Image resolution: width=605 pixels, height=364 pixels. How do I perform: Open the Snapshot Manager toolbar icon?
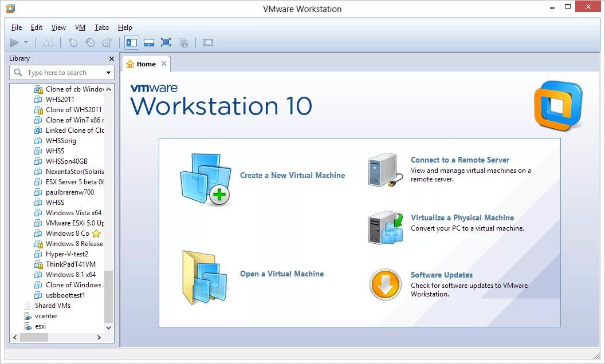107,42
